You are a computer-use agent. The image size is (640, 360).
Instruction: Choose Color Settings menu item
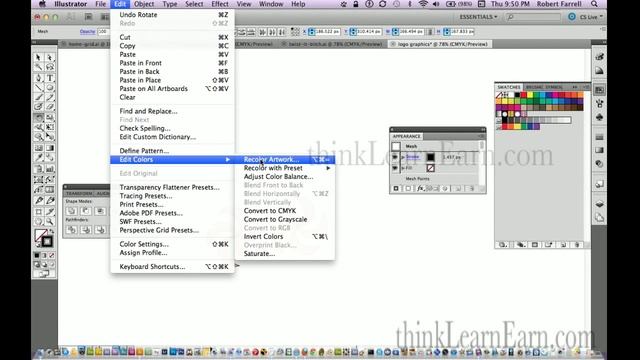[173, 244]
